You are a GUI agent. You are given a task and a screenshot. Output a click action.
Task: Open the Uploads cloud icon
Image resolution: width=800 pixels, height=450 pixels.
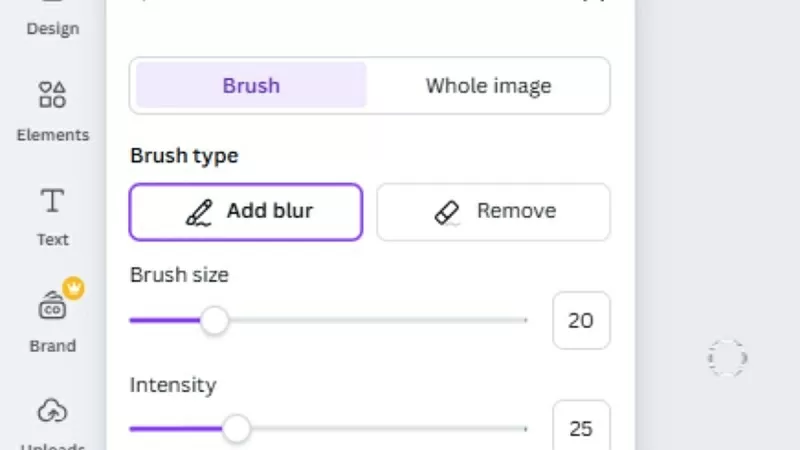tap(52, 410)
